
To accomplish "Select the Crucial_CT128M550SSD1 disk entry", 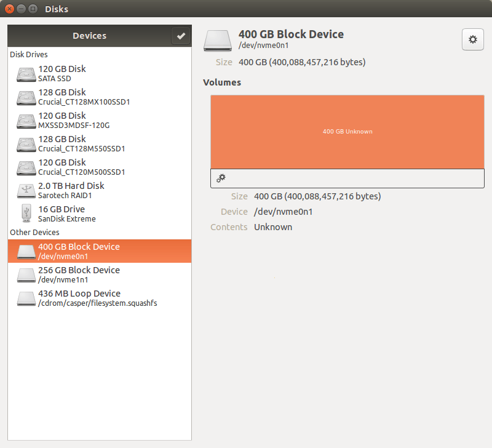I will coord(81,144).
